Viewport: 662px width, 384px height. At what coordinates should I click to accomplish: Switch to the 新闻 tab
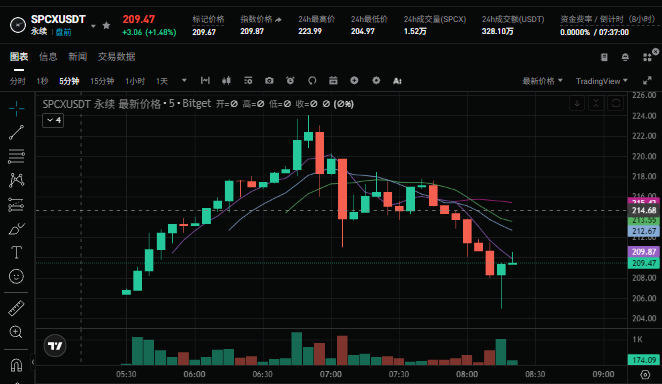(x=78, y=57)
